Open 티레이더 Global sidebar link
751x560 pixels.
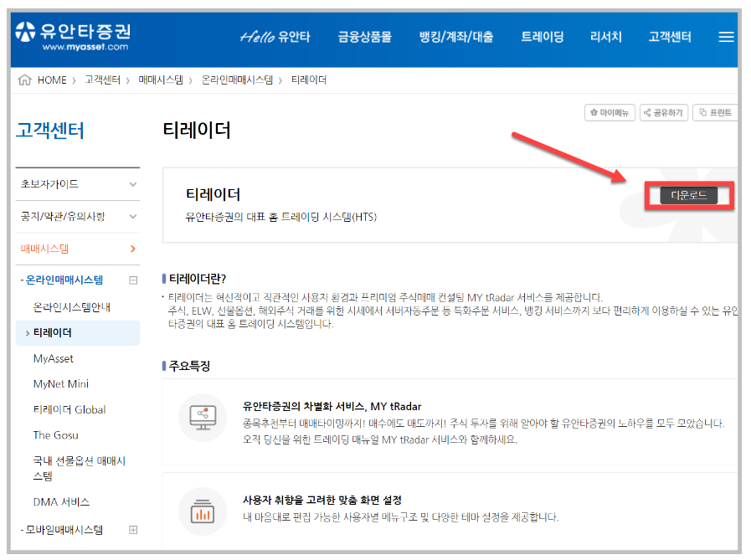[69, 410]
